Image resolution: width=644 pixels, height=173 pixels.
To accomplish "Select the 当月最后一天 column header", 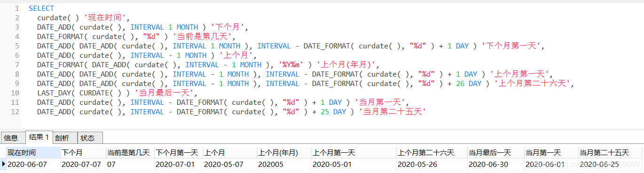I will 496,152.
